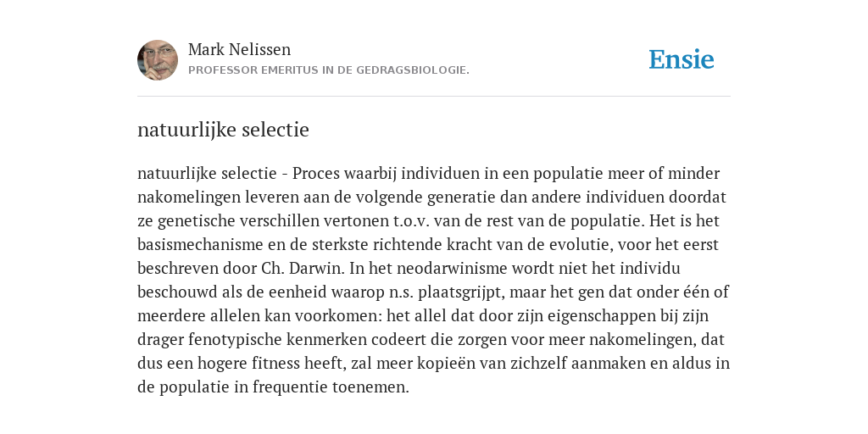
Task: Open the author name Mark Nelissen
Action: click(239, 49)
